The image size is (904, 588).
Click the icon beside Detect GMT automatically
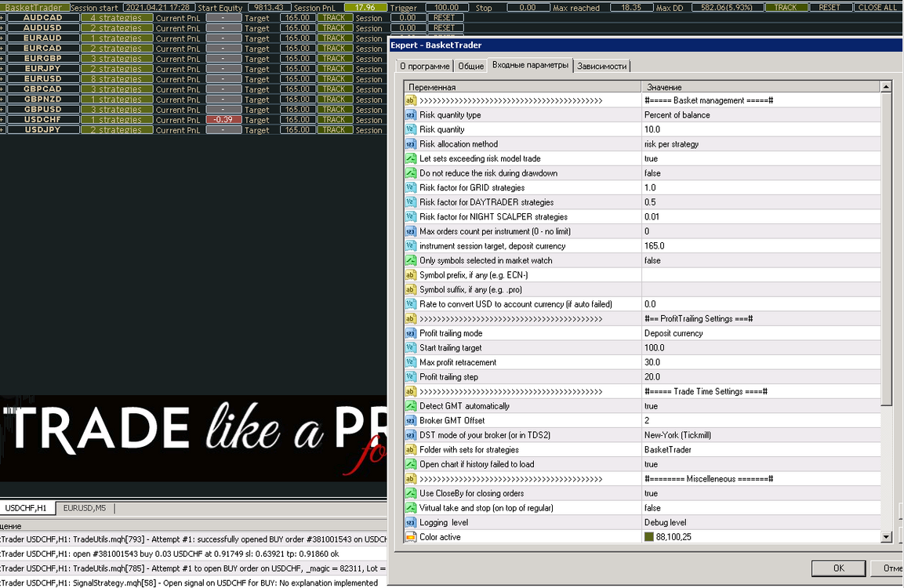[x=411, y=406]
